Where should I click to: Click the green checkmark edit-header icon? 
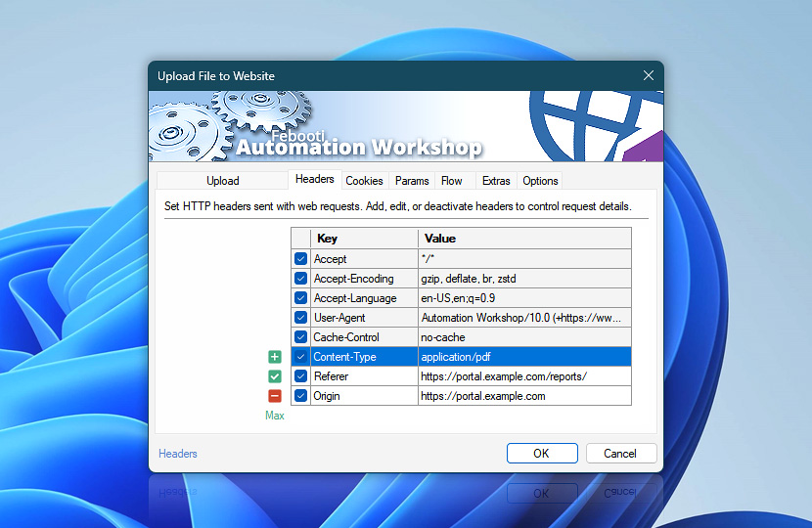click(x=275, y=376)
